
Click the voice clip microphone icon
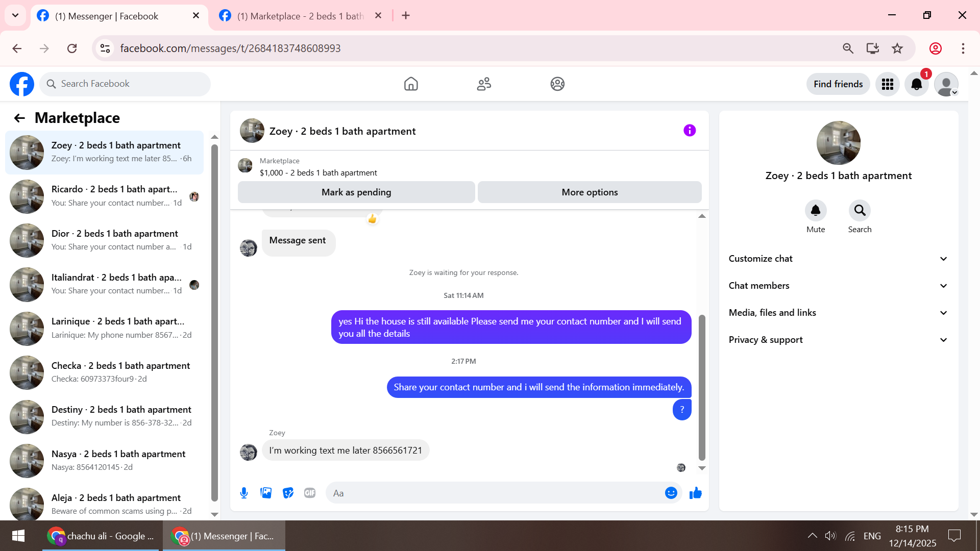[x=244, y=493]
